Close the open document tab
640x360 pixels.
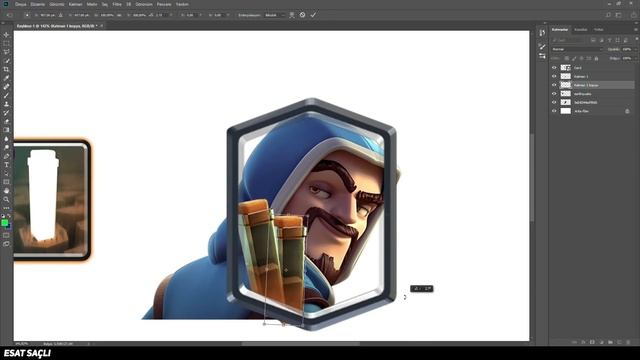pyautogui.click(x=102, y=26)
